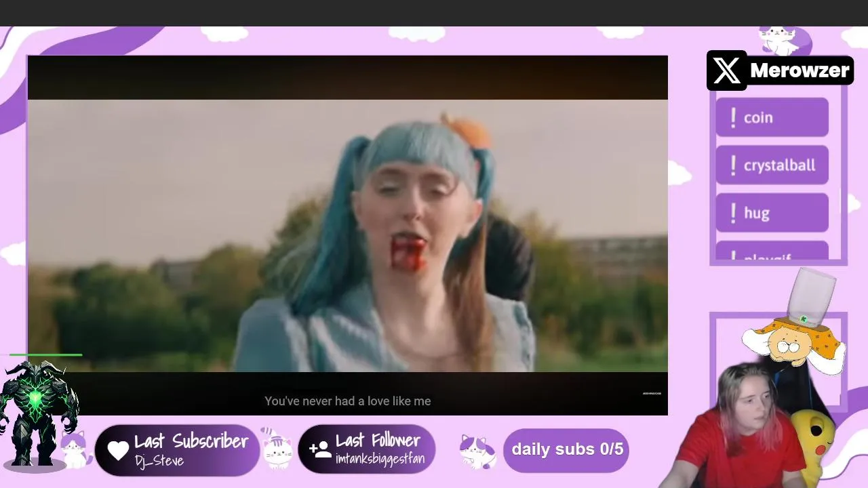Click the daily subs 0/5 counter

[566, 449]
